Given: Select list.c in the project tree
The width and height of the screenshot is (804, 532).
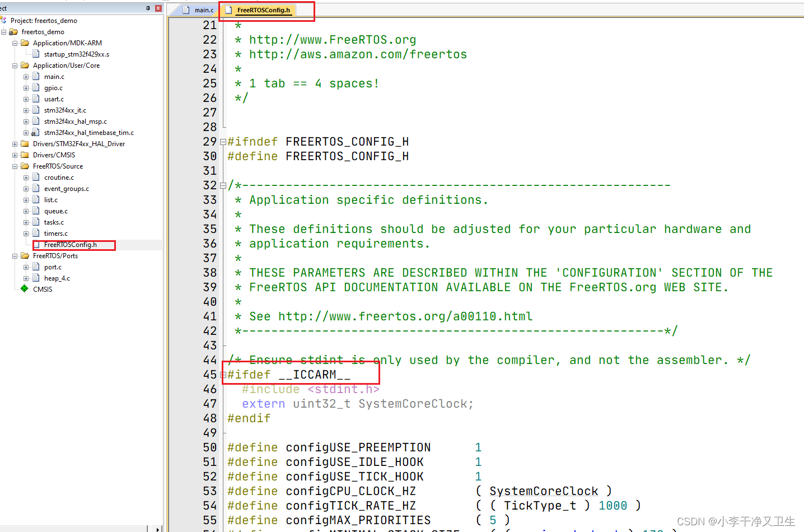Looking at the screenshot, I should click(x=51, y=200).
